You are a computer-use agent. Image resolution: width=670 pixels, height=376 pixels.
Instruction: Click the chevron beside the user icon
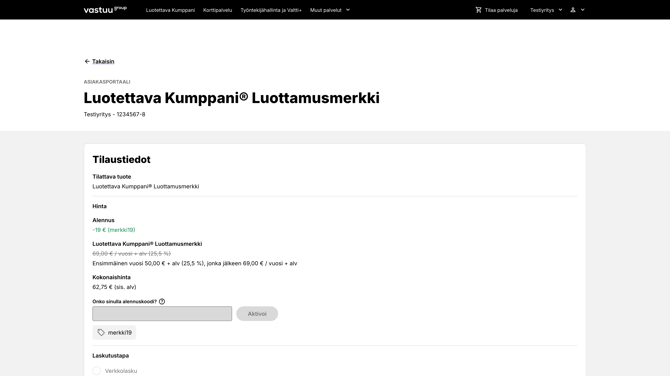pyautogui.click(x=582, y=10)
